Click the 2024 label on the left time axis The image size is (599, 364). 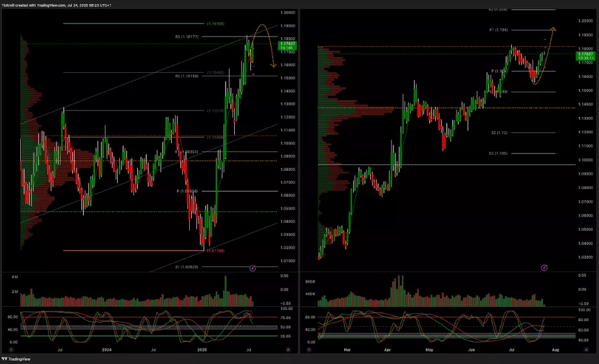tap(107, 349)
